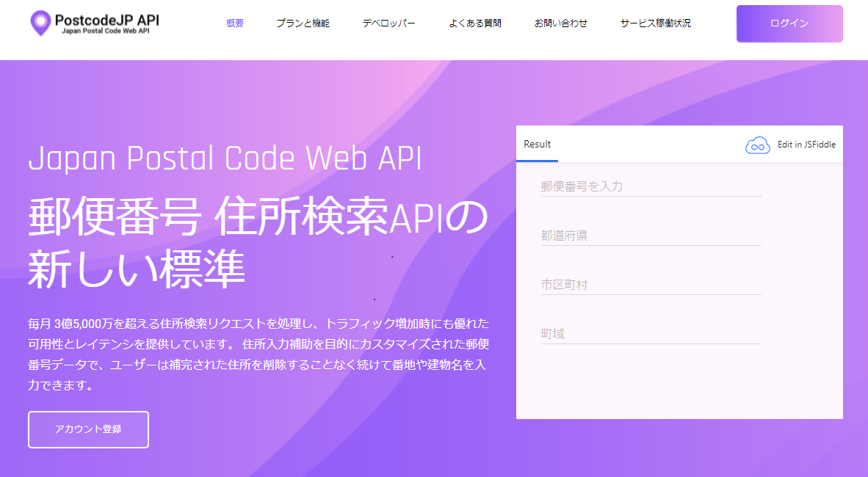Click the ログイン button

[x=789, y=23]
